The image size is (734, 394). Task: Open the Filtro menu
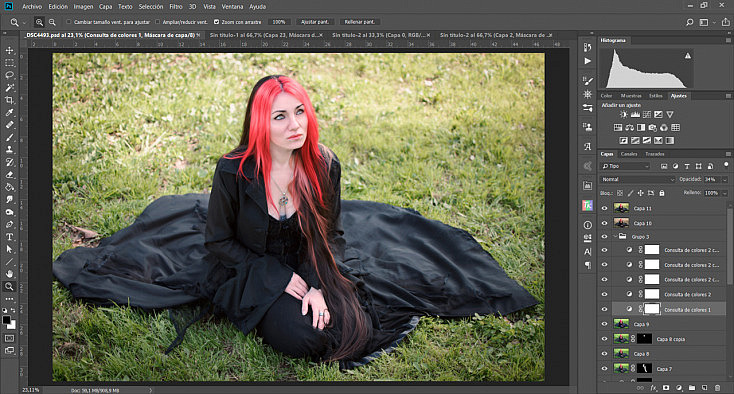tap(176, 7)
